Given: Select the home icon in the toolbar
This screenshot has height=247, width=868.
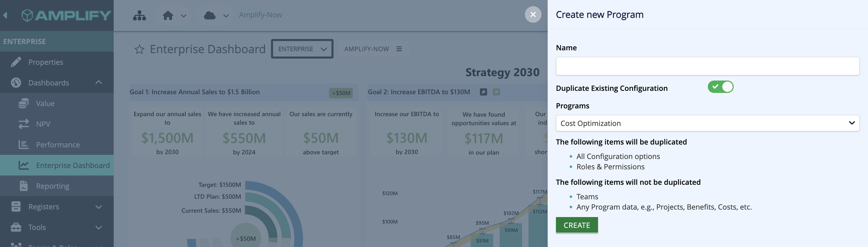Looking at the screenshot, I should pos(168,15).
